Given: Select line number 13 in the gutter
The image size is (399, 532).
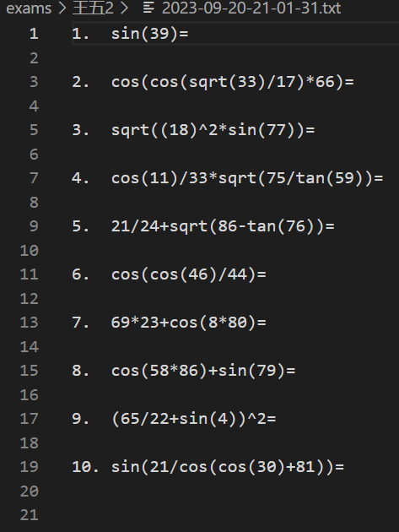Looking at the screenshot, I should tap(30, 323).
